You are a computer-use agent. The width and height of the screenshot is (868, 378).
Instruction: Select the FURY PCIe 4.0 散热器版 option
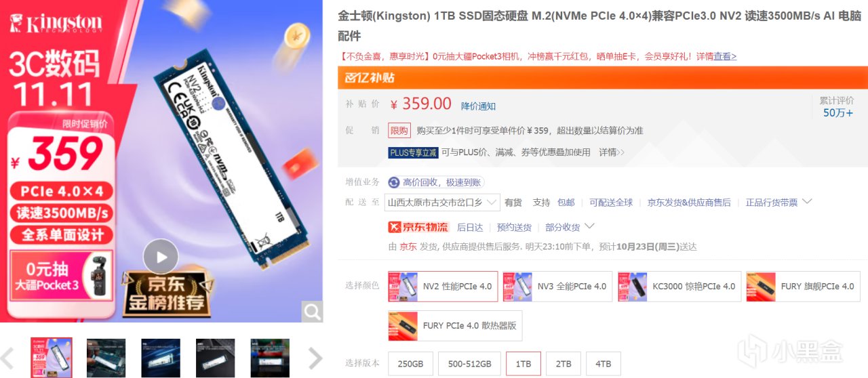[455, 326]
